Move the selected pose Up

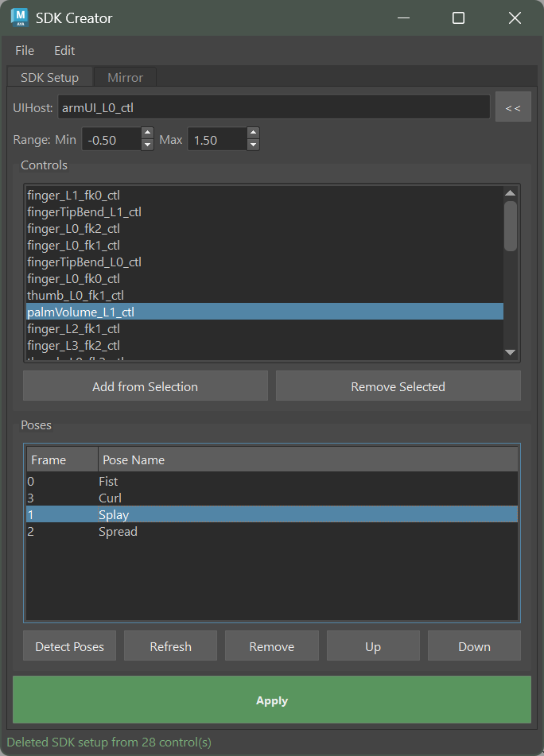click(373, 646)
